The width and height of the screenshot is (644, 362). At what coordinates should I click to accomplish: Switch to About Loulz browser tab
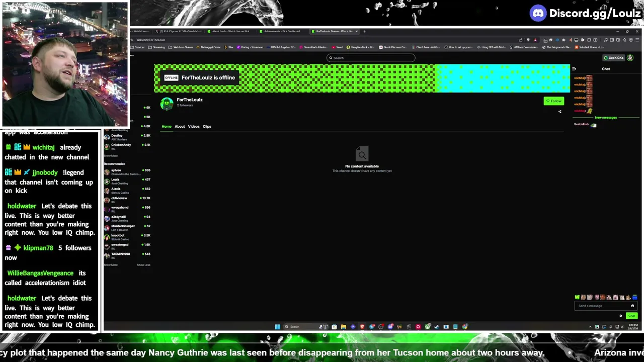(229, 31)
